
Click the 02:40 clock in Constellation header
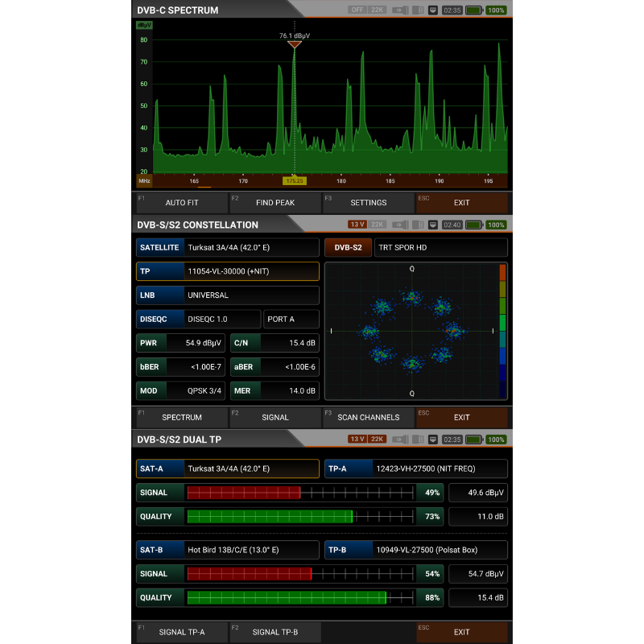(452, 225)
